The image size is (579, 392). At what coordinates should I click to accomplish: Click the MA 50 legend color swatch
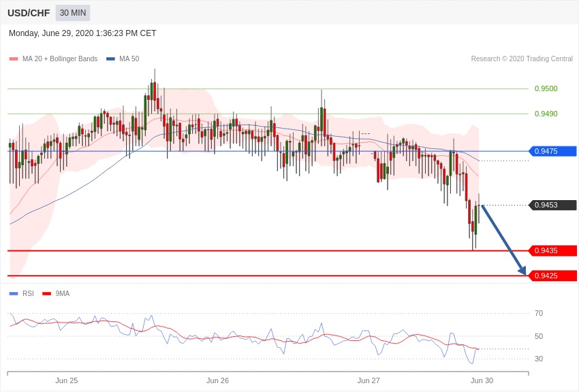point(110,59)
